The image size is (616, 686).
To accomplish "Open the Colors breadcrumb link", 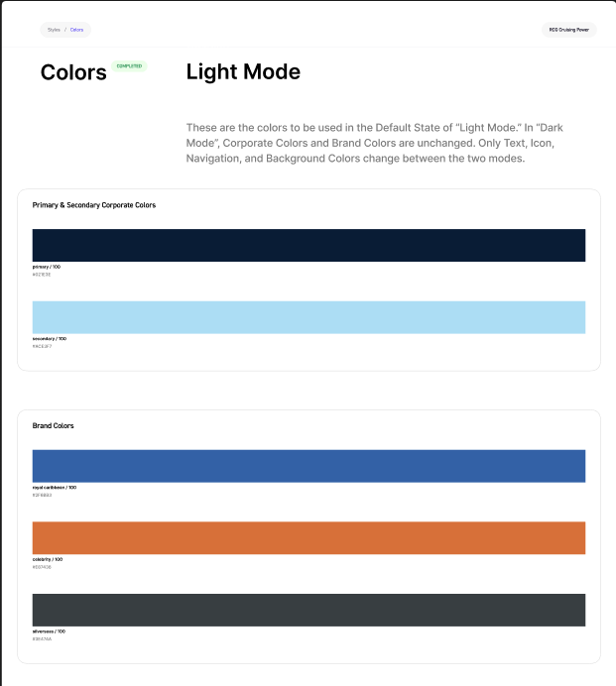I will tap(76, 30).
